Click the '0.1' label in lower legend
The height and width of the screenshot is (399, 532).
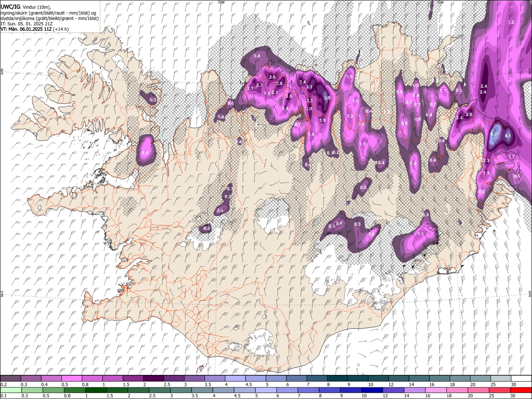click(4, 396)
